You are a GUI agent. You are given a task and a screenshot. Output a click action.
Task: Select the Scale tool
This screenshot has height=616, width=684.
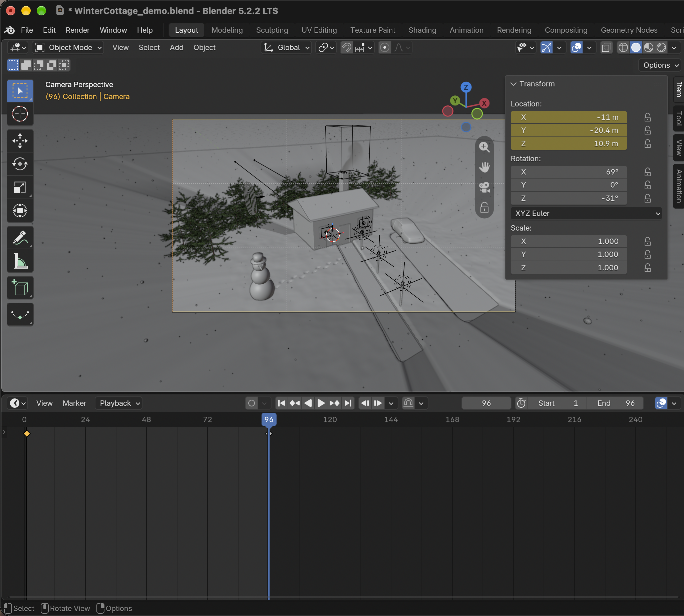click(20, 188)
